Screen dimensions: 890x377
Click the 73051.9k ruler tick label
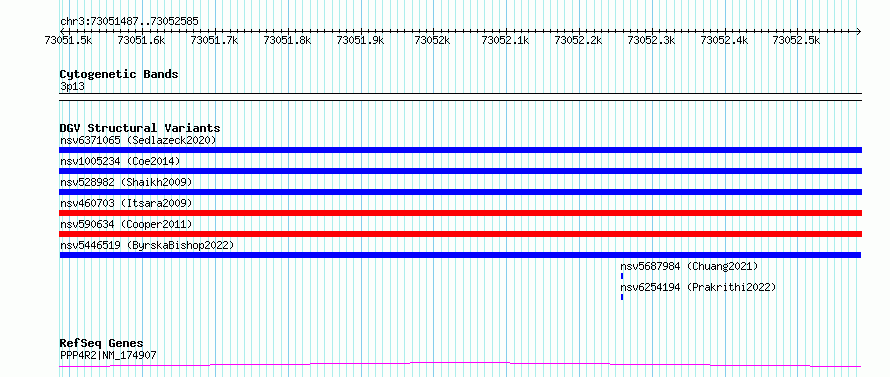[360, 40]
